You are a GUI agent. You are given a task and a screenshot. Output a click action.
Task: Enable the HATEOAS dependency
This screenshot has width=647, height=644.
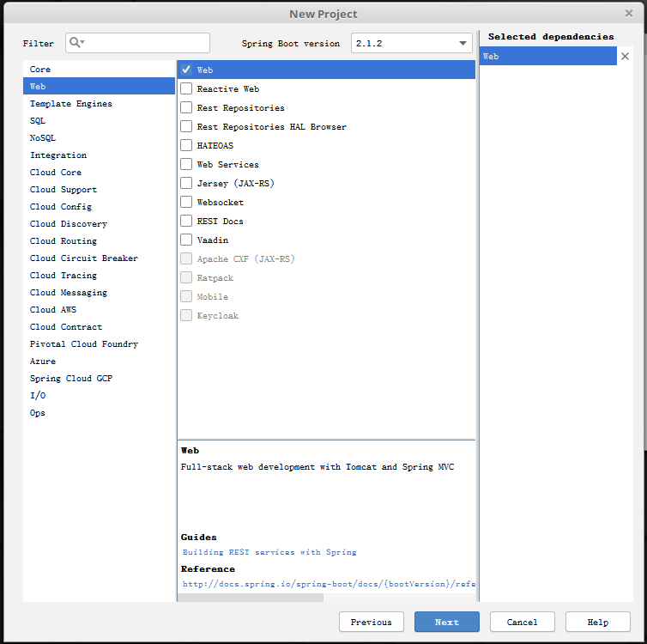186,145
